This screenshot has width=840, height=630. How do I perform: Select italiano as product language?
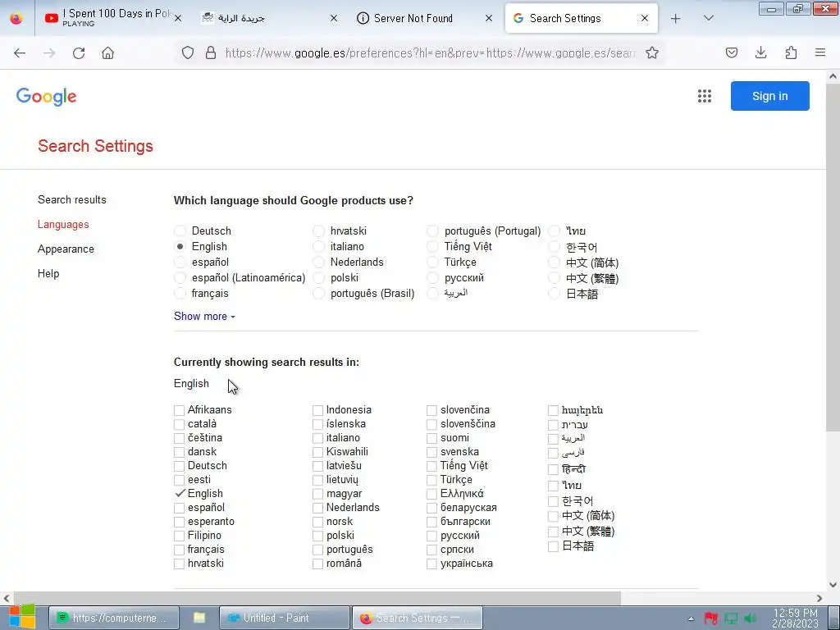click(x=319, y=246)
